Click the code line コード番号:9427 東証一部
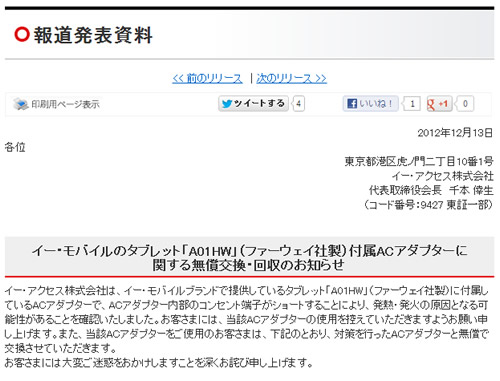 coord(428,205)
